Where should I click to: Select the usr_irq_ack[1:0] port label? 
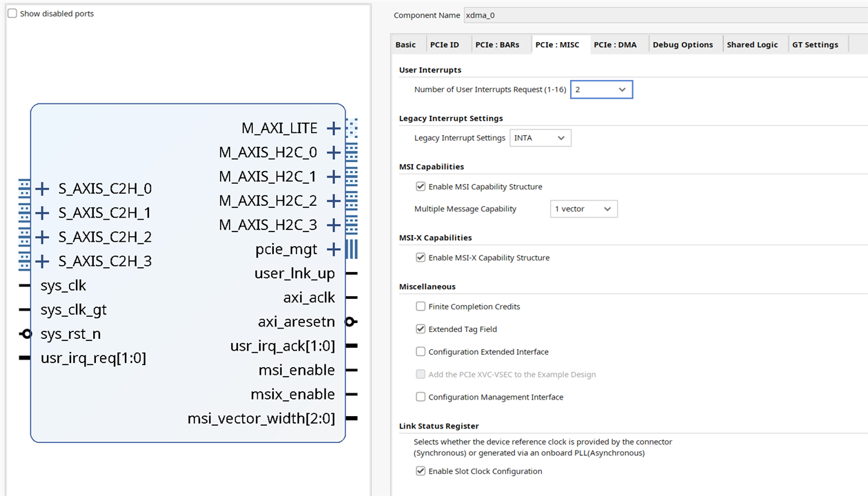[x=283, y=346]
